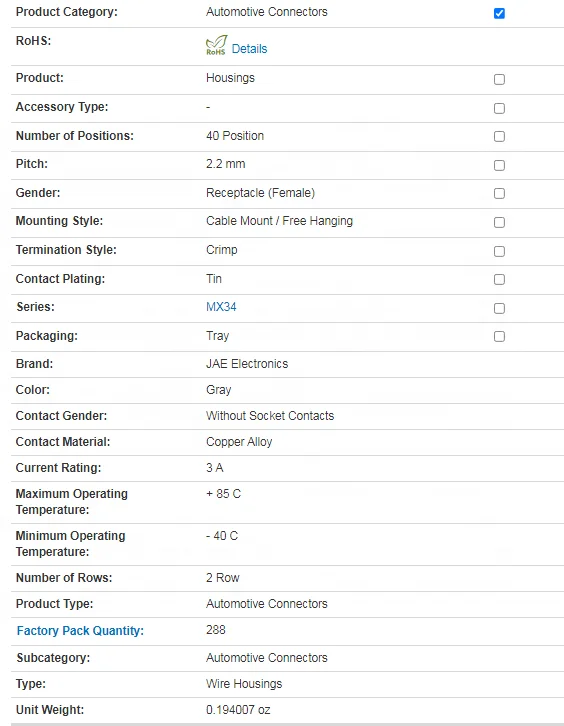Check the Receptacle (Female) Gender checkbox
This screenshot has width=564, height=726.
pos(499,194)
